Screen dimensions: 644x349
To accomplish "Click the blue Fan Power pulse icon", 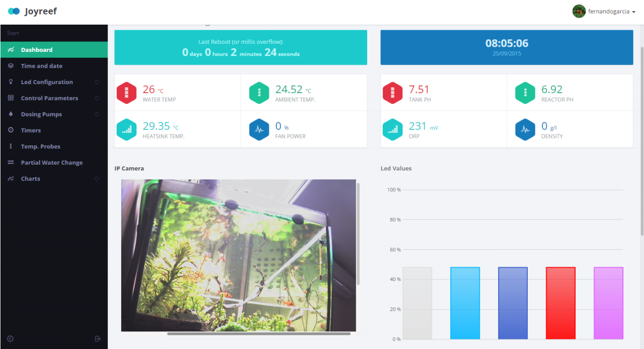I will (259, 129).
